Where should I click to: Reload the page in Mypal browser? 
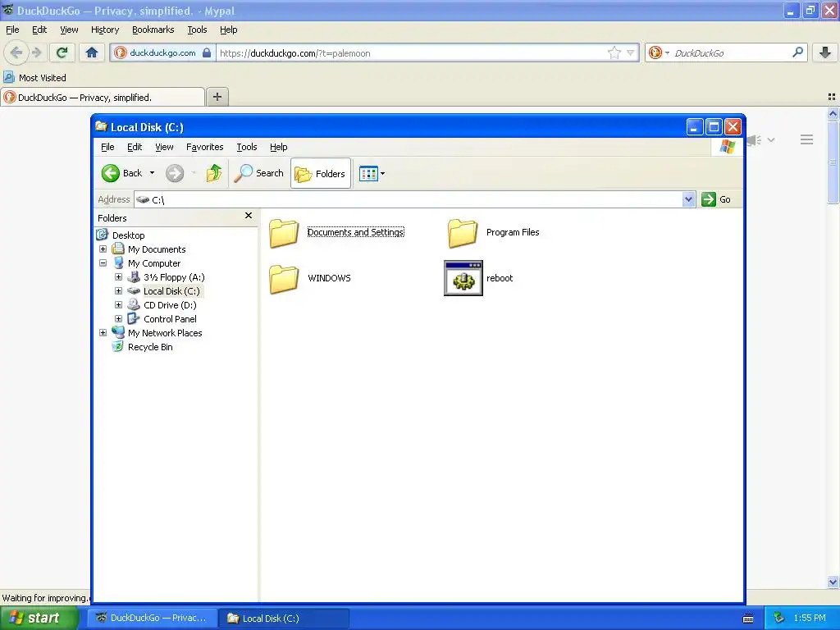62,52
